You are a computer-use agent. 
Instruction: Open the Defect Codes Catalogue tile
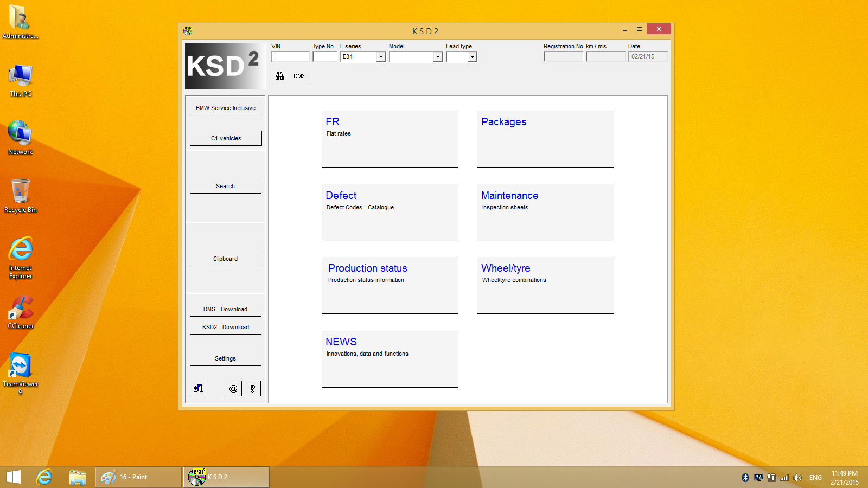pyautogui.click(x=390, y=213)
